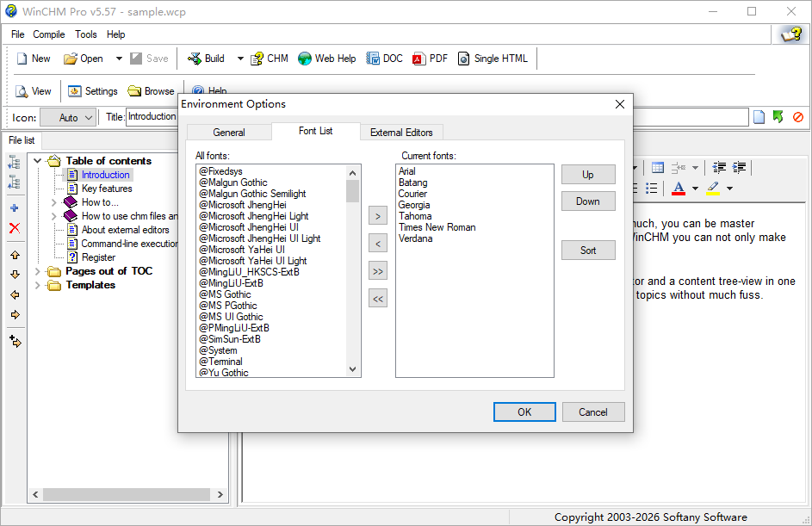This screenshot has height=526, width=812.
Task: Click the View toolbar button
Action: click(x=33, y=91)
